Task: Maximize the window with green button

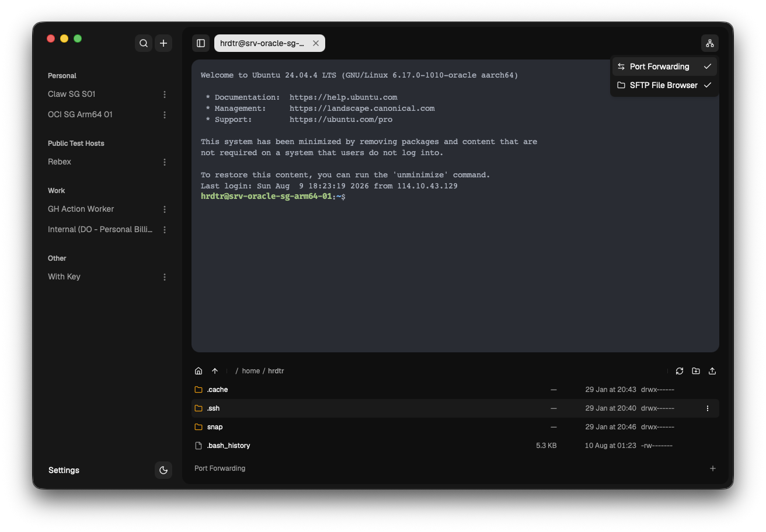Action: click(x=78, y=38)
